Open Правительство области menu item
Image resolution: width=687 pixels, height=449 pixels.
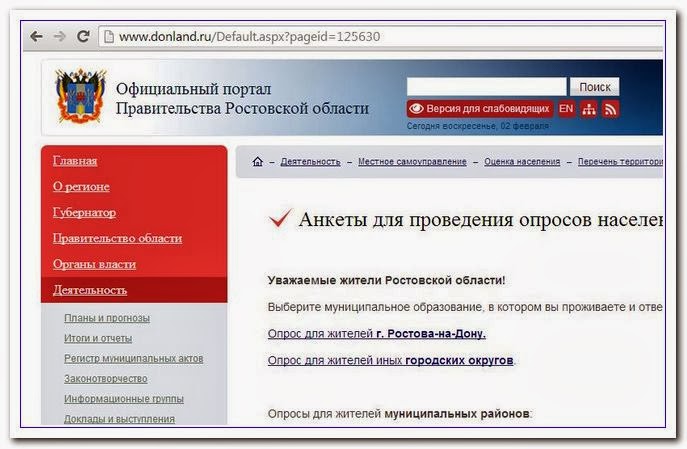[117, 238]
